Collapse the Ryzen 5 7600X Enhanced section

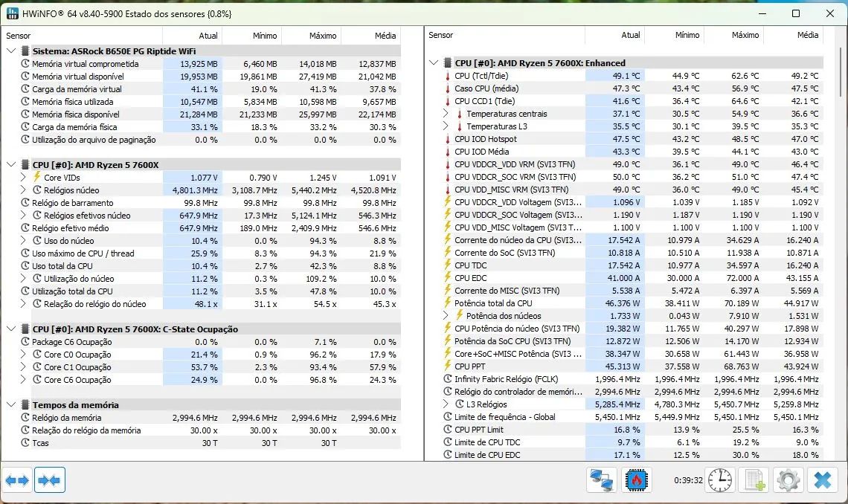click(x=434, y=62)
